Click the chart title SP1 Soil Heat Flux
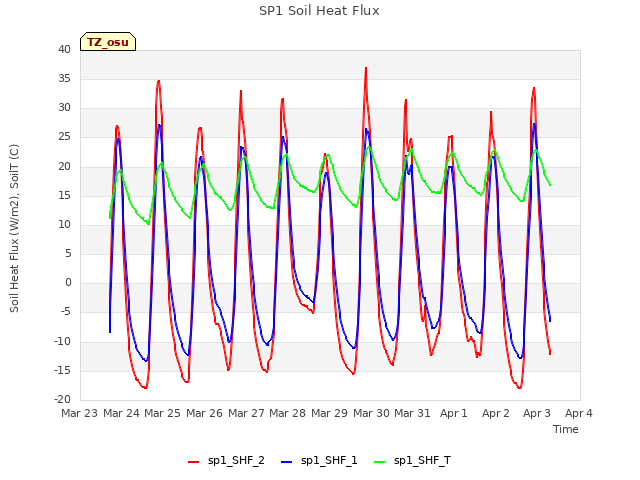The height and width of the screenshot is (480, 640). point(319,11)
